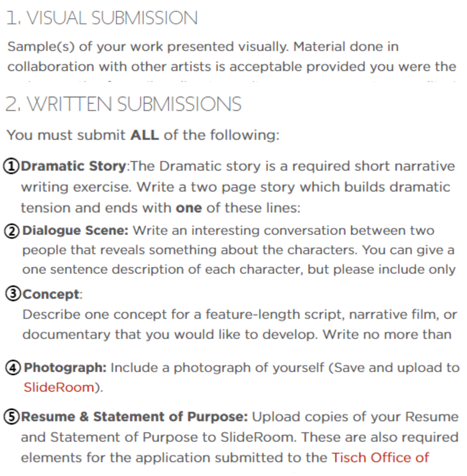This screenshot has height=476, width=467.
Task: Select the bold Dialogue Scene label
Action: [x=75, y=230]
